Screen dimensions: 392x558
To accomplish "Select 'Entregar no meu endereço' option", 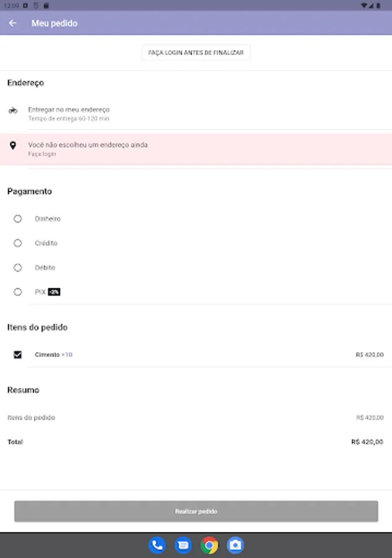I will (x=69, y=110).
